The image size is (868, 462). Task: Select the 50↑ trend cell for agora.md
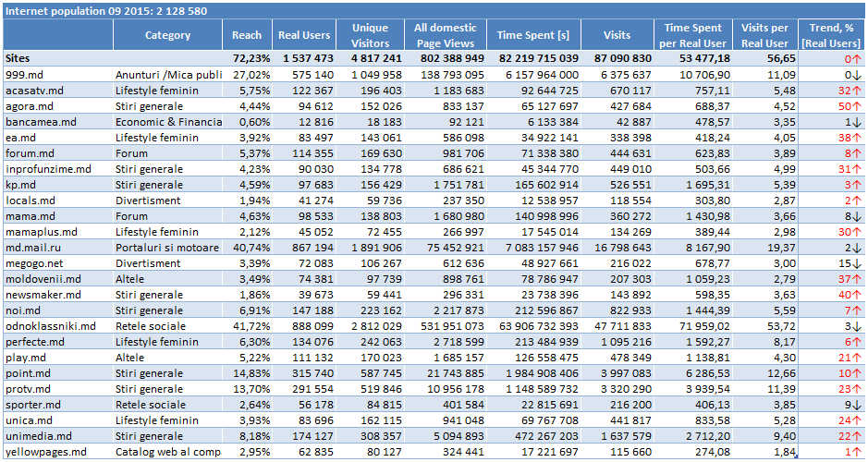(833, 106)
